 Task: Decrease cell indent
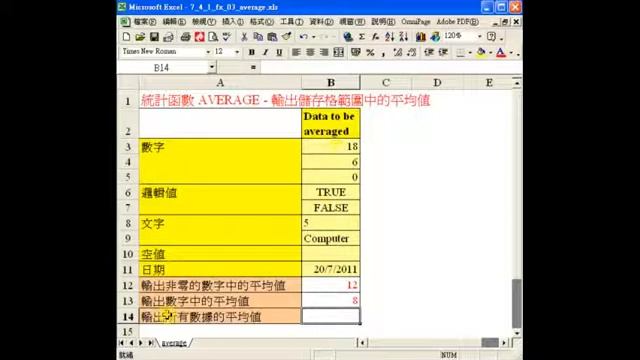(429, 52)
